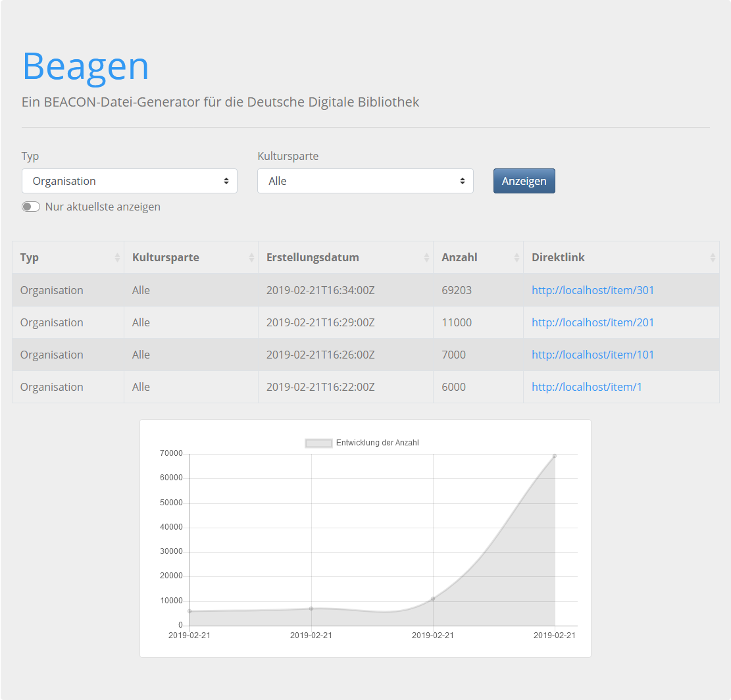Click the Anzahl column header text
The height and width of the screenshot is (700, 731).
(x=459, y=257)
